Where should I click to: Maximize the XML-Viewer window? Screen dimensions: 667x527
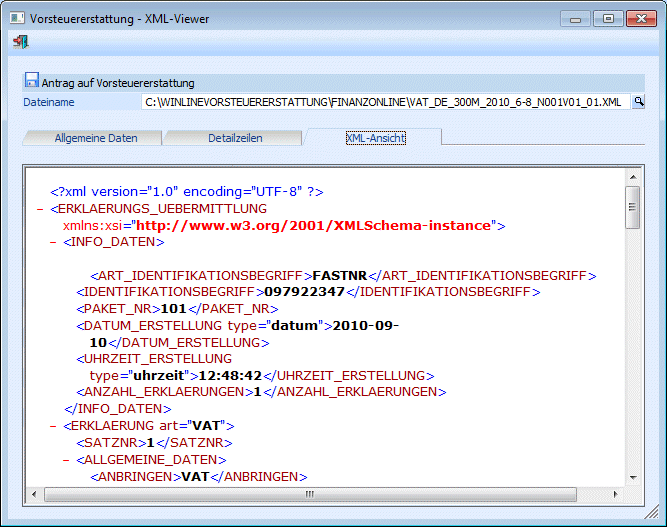(606, 18)
